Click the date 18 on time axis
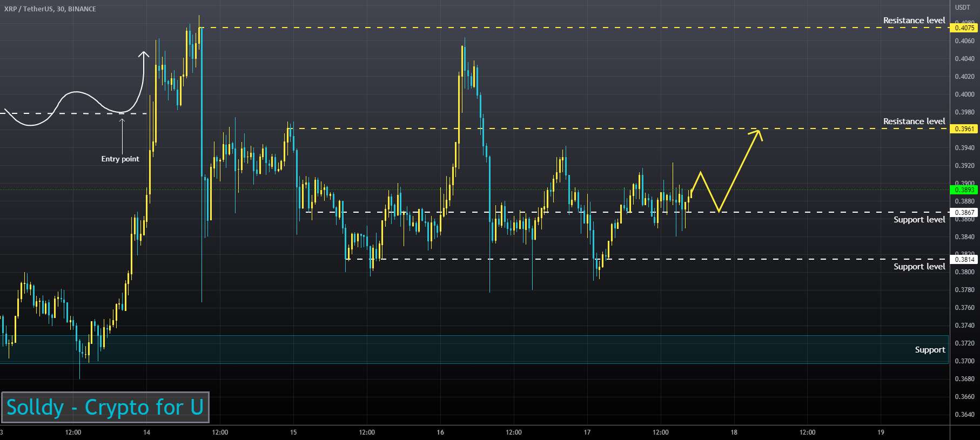 pyautogui.click(x=734, y=432)
